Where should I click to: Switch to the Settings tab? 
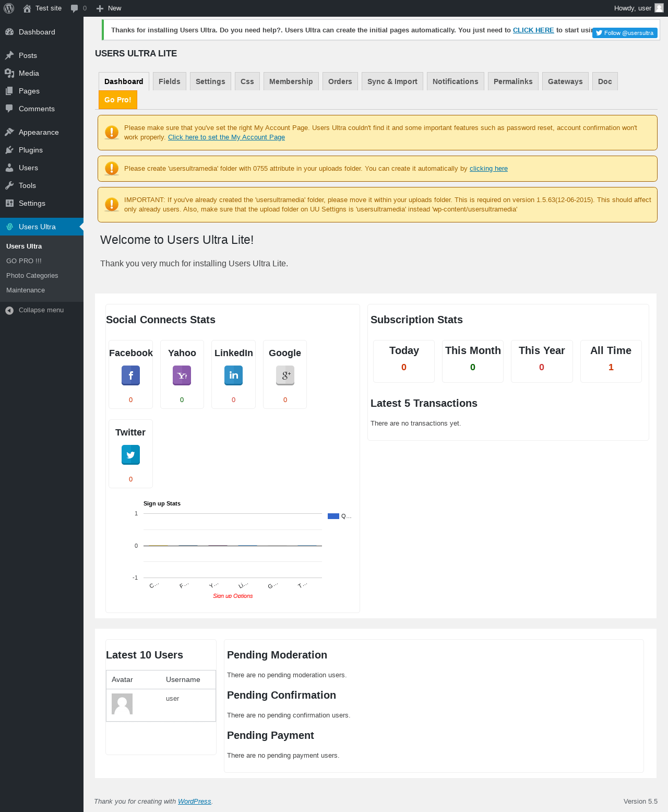(x=210, y=81)
